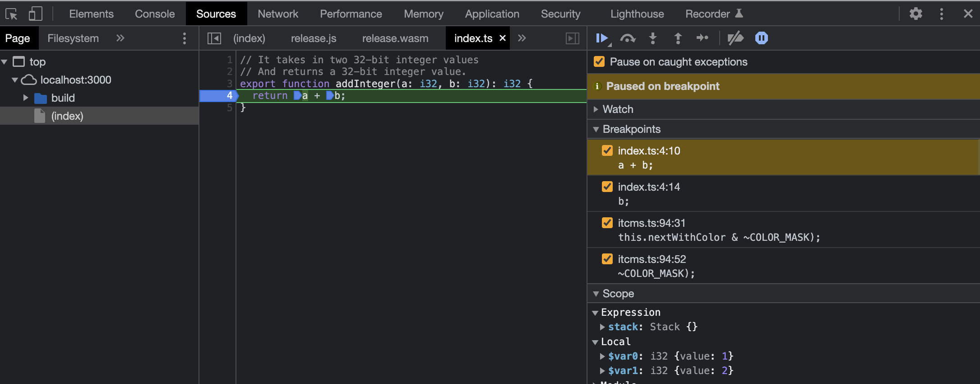Uncheck Pause on caught exceptions

pos(599,61)
